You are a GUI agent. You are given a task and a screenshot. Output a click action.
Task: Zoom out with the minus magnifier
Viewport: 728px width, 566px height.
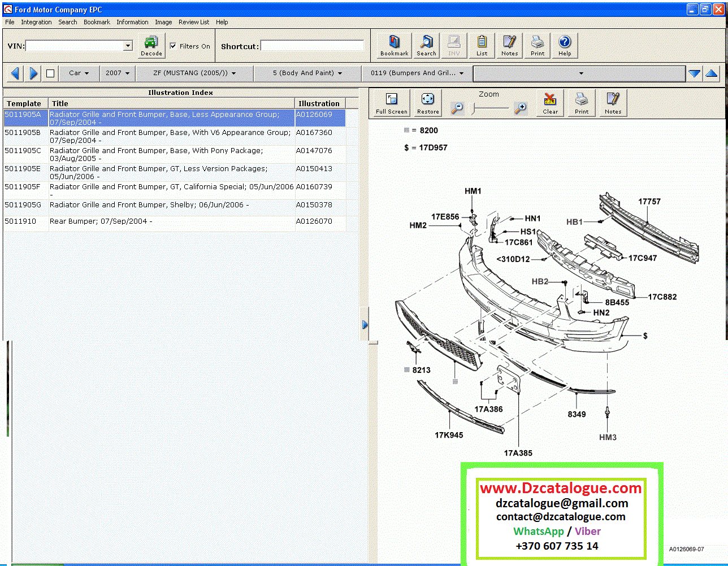click(x=457, y=108)
